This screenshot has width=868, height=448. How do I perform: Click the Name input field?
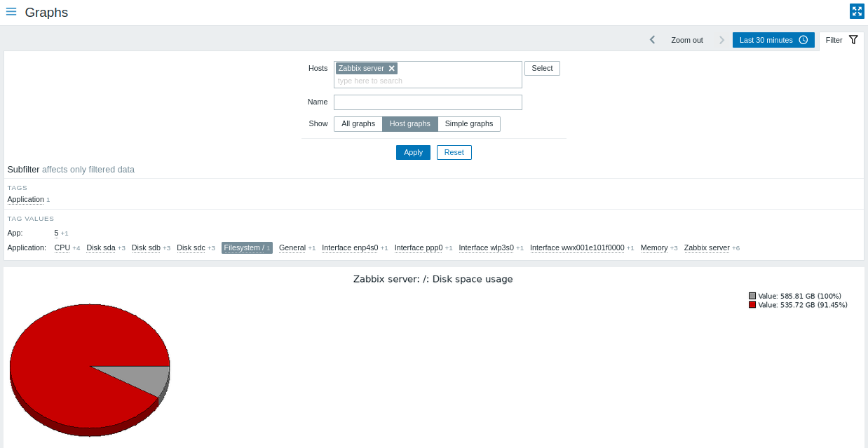click(x=428, y=102)
